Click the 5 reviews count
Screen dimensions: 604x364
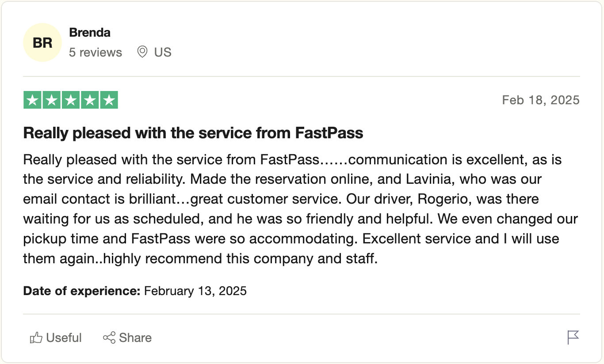tap(96, 52)
